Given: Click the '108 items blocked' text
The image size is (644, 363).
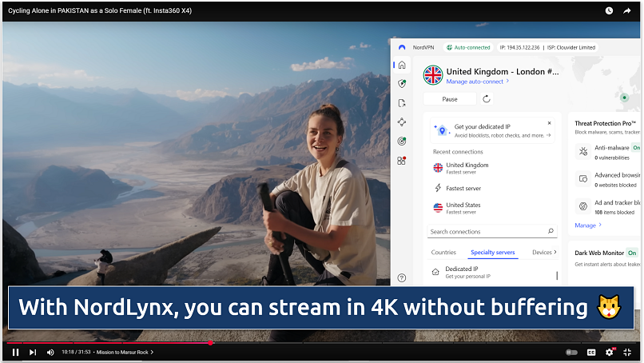Looking at the screenshot, I should point(614,213).
